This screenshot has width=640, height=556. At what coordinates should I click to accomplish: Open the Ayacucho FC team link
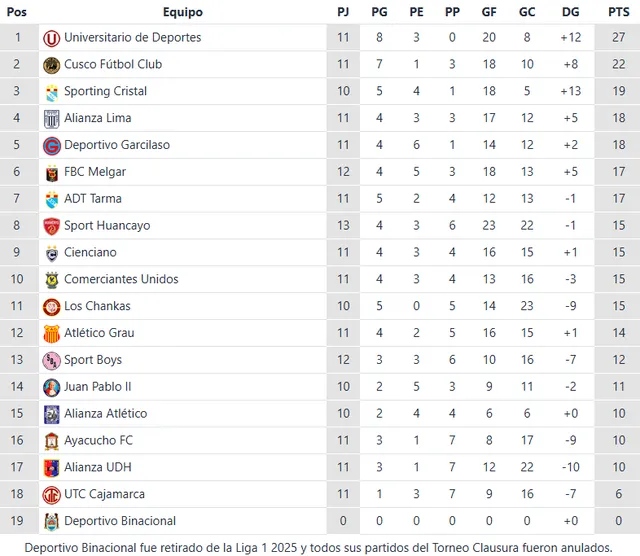[x=98, y=440]
